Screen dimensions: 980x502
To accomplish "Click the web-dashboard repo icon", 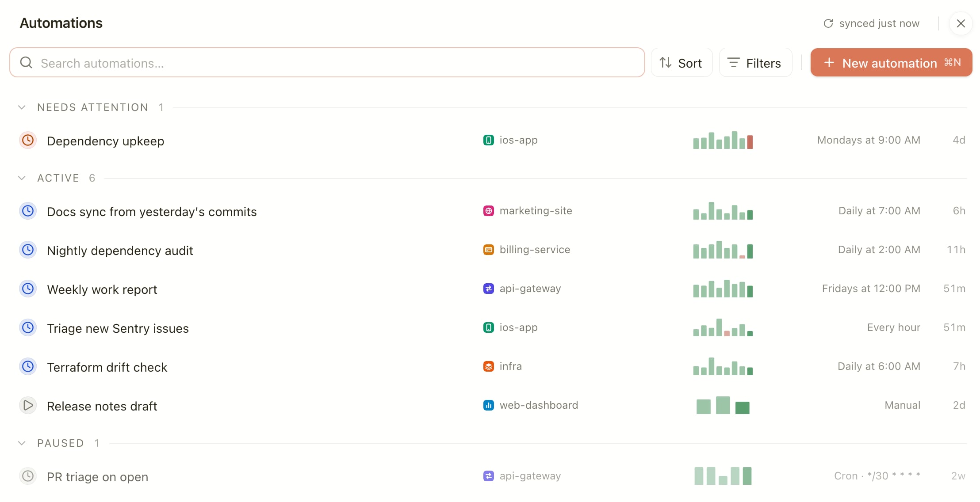I will click(x=488, y=406).
